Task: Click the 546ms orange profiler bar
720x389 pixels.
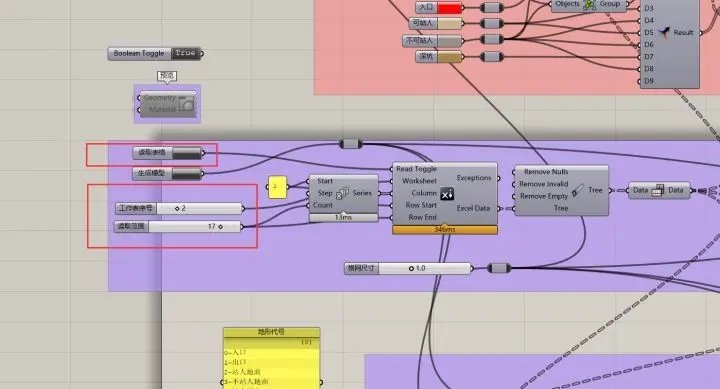Action: pos(444,229)
